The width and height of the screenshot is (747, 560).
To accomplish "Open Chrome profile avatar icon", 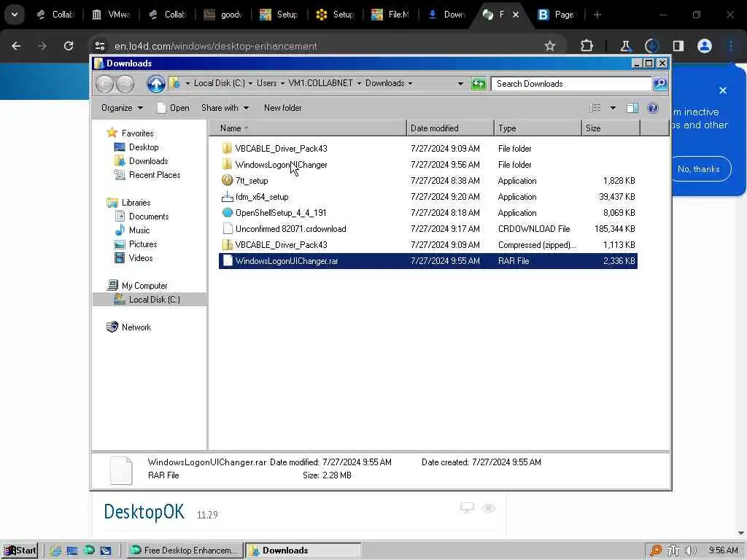I will tap(704, 46).
